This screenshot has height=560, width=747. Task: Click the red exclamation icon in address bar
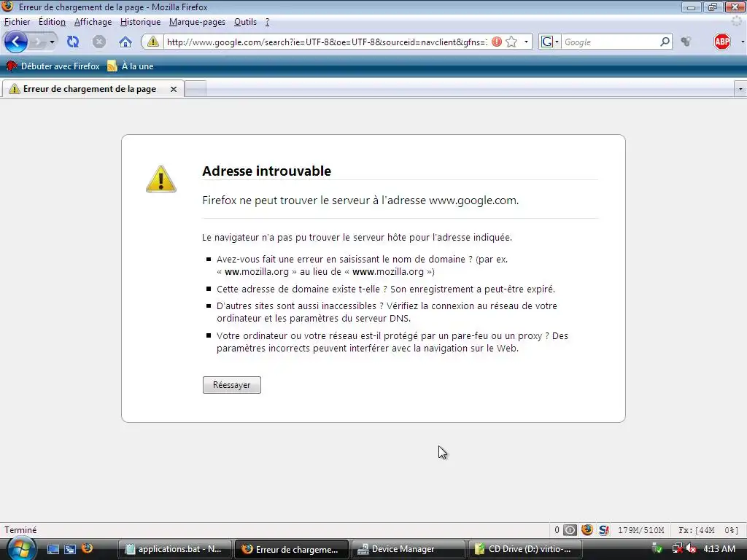tap(496, 42)
